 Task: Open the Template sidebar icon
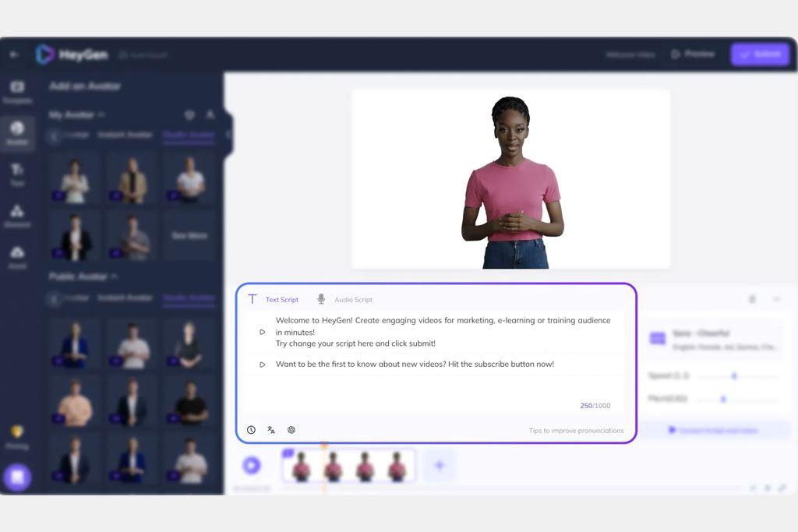click(x=17, y=92)
